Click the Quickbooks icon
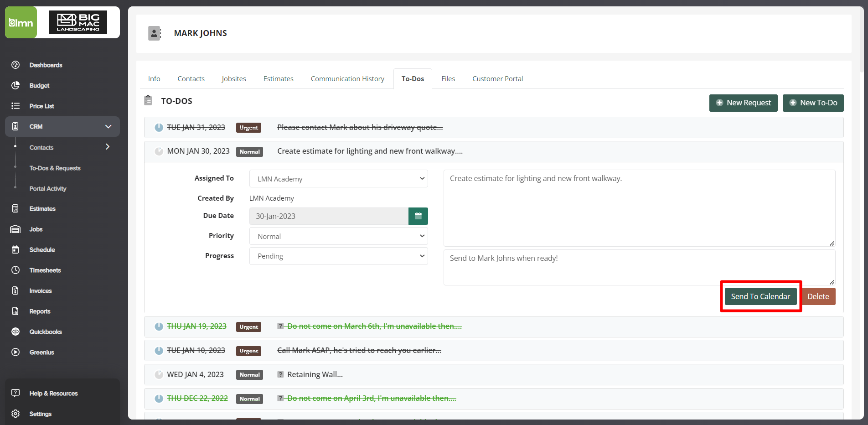This screenshot has width=868, height=425. tap(15, 332)
